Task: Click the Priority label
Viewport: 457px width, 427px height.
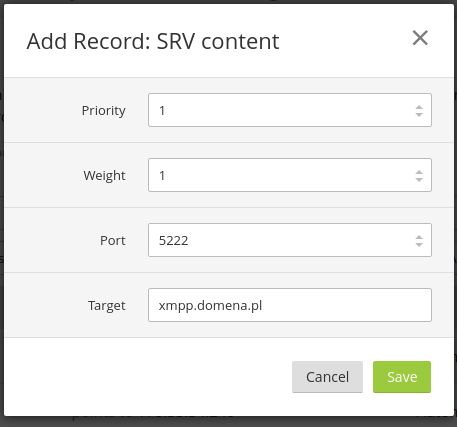Action: pos(104,111)
